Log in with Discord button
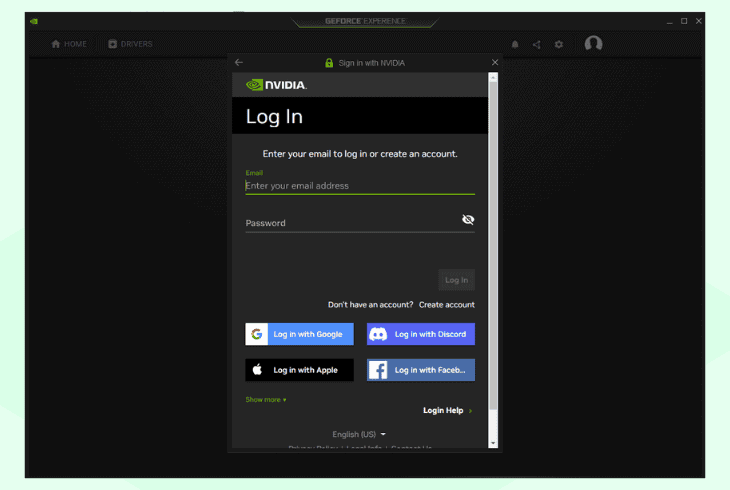 point(421,334)
